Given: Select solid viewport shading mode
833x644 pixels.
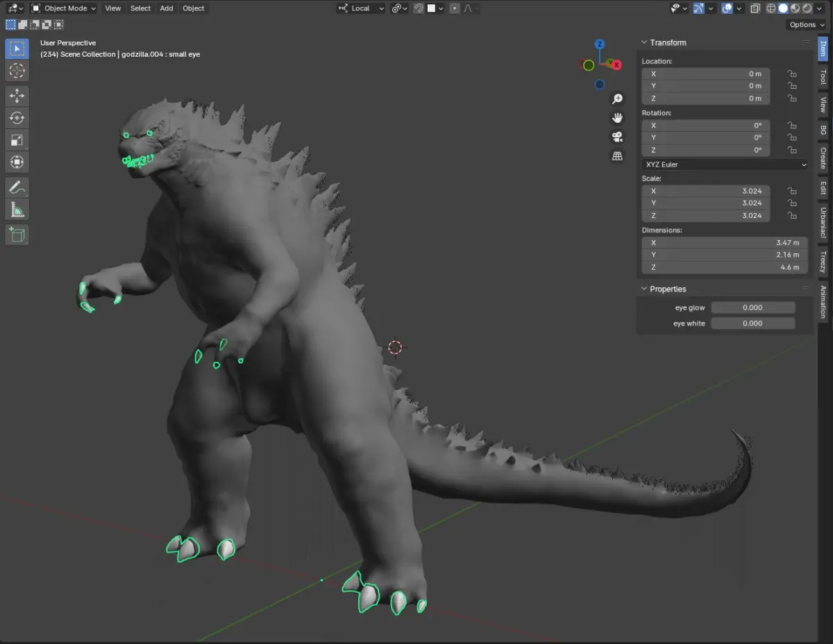Looking at the screenshot, I should click(x=783, y=8).
